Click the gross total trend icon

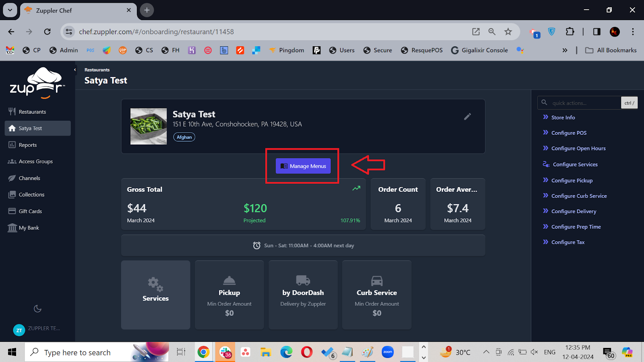pyautogui.click(x=356, y=188)
